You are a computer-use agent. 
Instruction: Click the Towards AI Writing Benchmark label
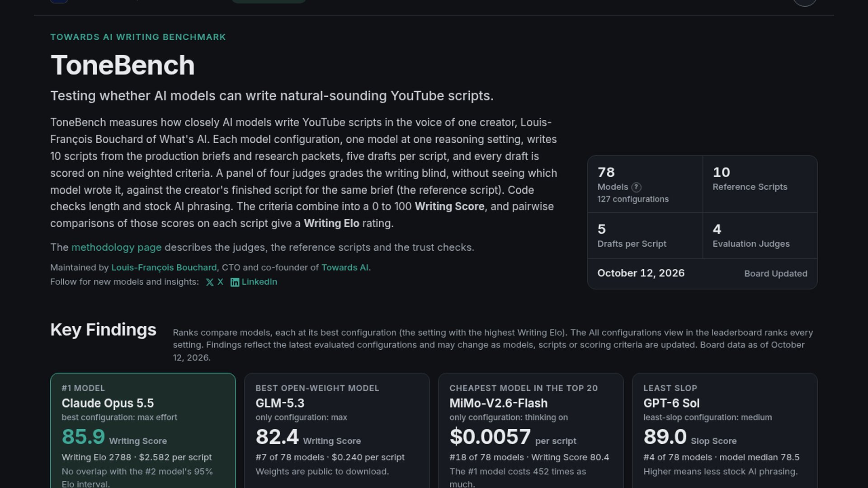pos(138,37)
